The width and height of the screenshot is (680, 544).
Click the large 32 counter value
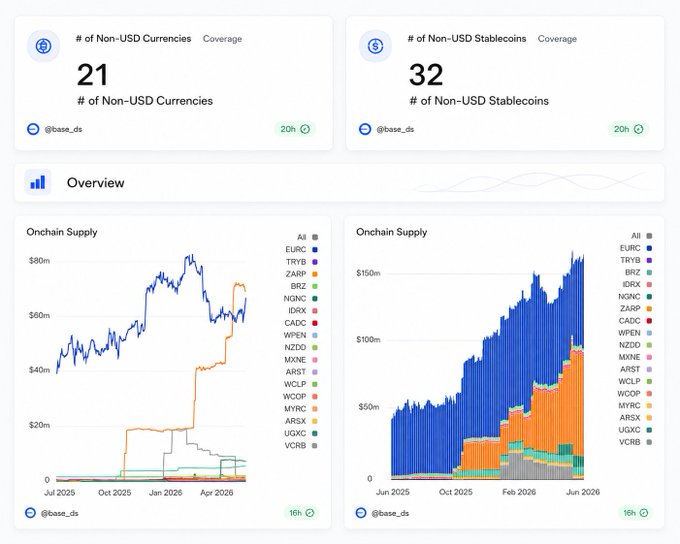coord(426,75)
